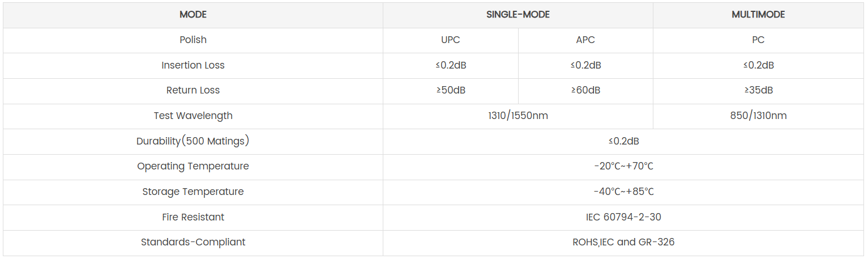Click the APC polish cell
Screen dimensions: 868x259
585,40
